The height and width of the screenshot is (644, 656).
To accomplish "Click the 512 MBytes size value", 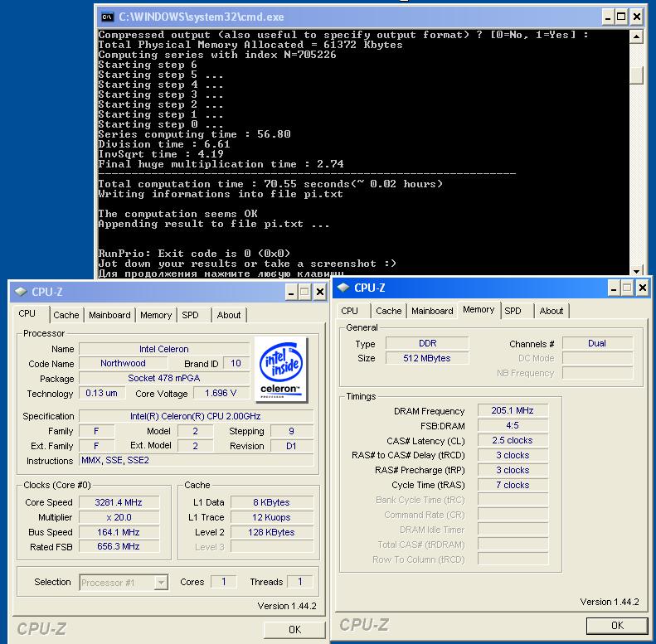I will (x=427, y=358).
